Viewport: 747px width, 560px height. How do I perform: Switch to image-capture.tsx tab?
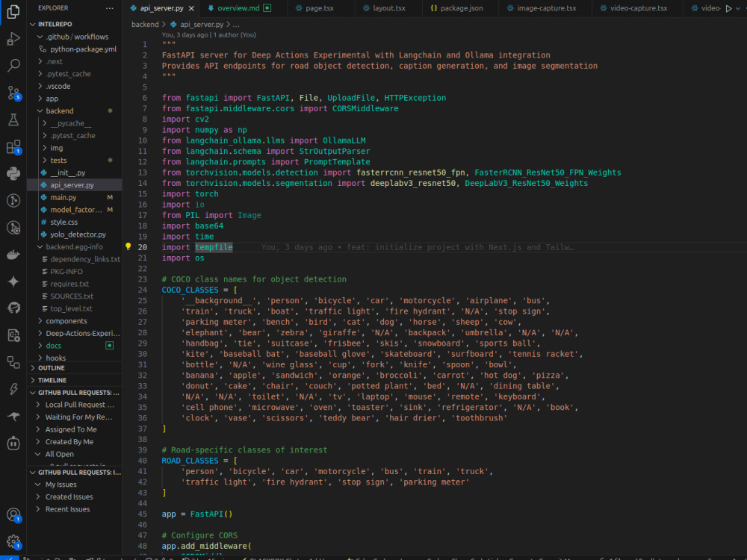click(546, 8)
